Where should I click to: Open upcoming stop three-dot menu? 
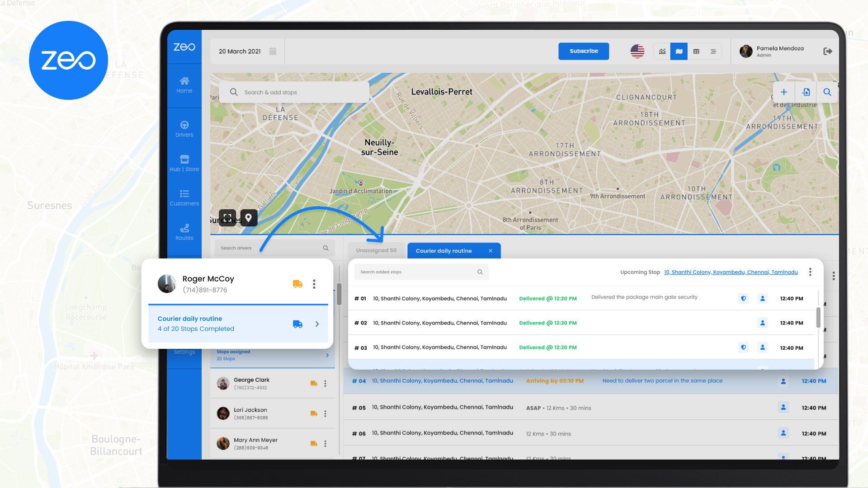coord(810,272)
